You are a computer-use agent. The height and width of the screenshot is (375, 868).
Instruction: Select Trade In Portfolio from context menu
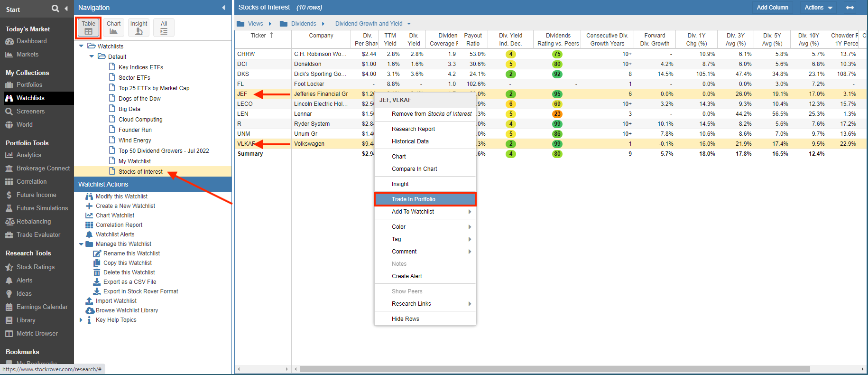click(425, 199)
